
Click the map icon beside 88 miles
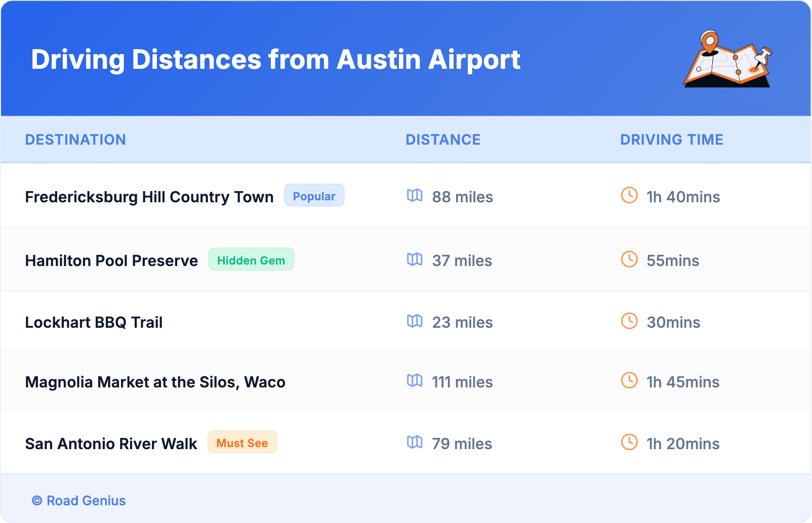[x=415, y=196]
